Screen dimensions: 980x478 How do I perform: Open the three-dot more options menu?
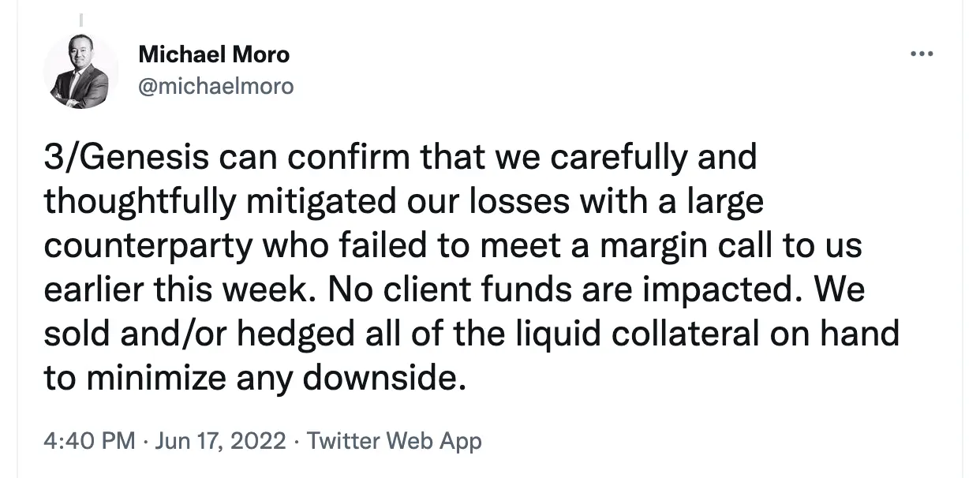point(922,54)
